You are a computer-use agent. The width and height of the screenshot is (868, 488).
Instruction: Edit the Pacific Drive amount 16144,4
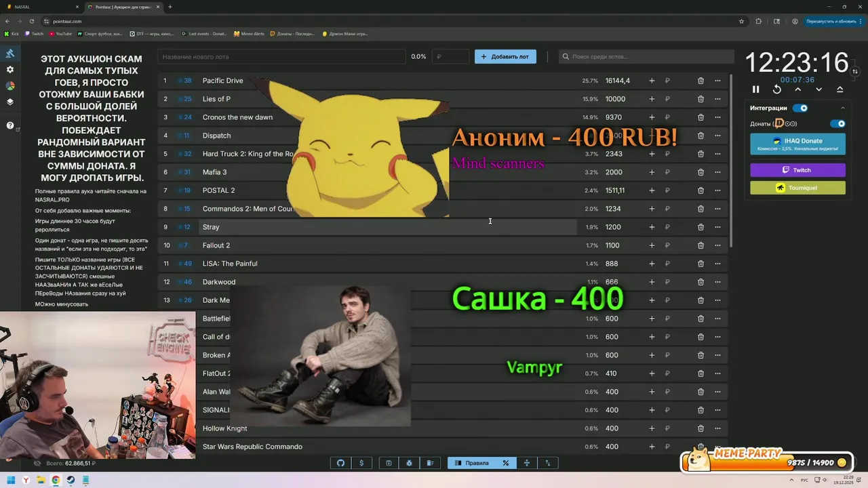click(618, 81)
